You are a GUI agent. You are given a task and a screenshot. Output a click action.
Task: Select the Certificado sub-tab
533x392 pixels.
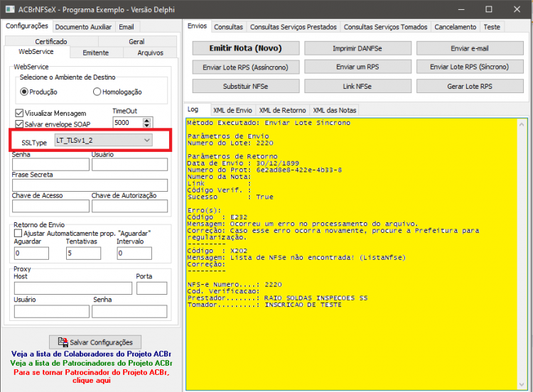point(51,41)
